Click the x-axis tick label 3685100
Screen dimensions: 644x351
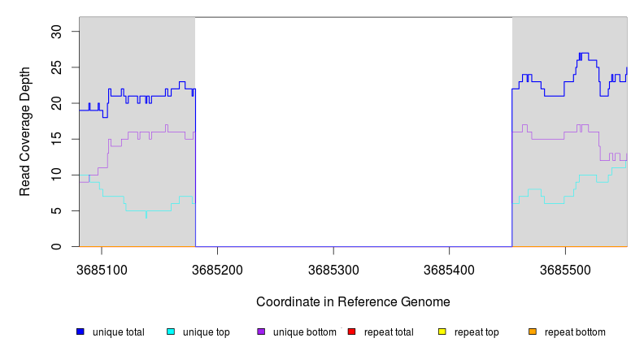click(x=102, y=269)
